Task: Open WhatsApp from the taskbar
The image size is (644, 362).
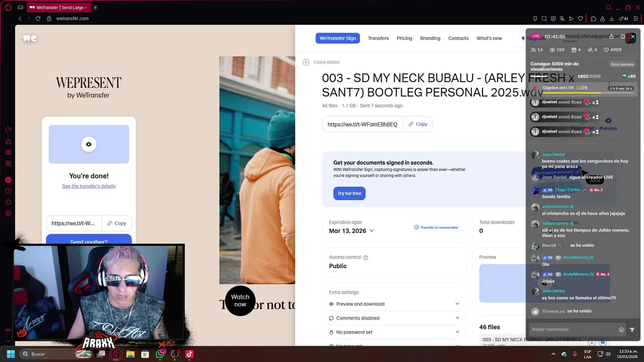Action: click(x=160, y=354)
